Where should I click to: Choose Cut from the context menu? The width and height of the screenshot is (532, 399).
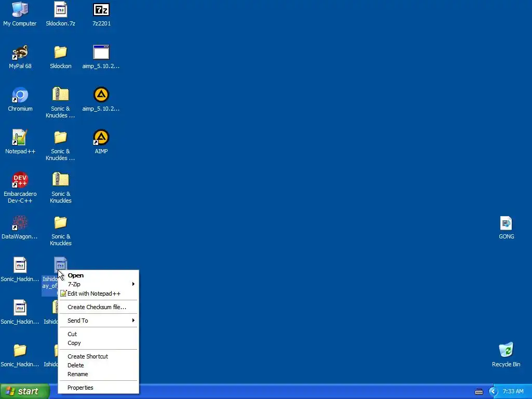click(x=98, y=334)
